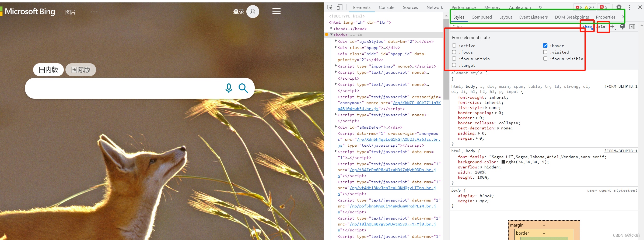Expand the head element node
This screenshot has width=644, height=240.
point(331,28)
